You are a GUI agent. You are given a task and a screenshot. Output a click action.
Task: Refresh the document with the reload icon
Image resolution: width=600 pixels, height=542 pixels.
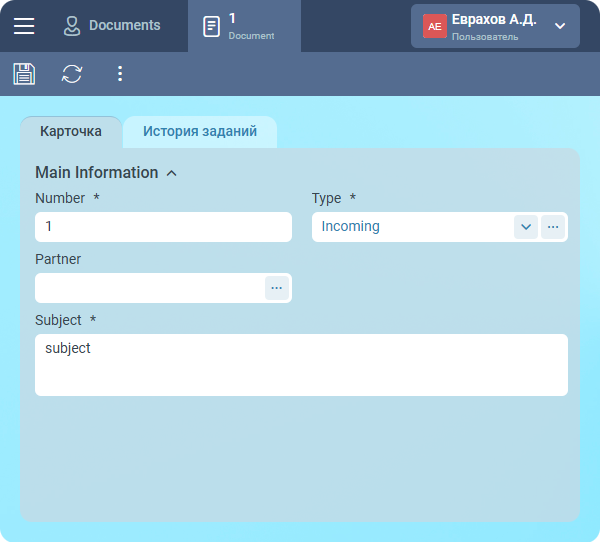72,73
